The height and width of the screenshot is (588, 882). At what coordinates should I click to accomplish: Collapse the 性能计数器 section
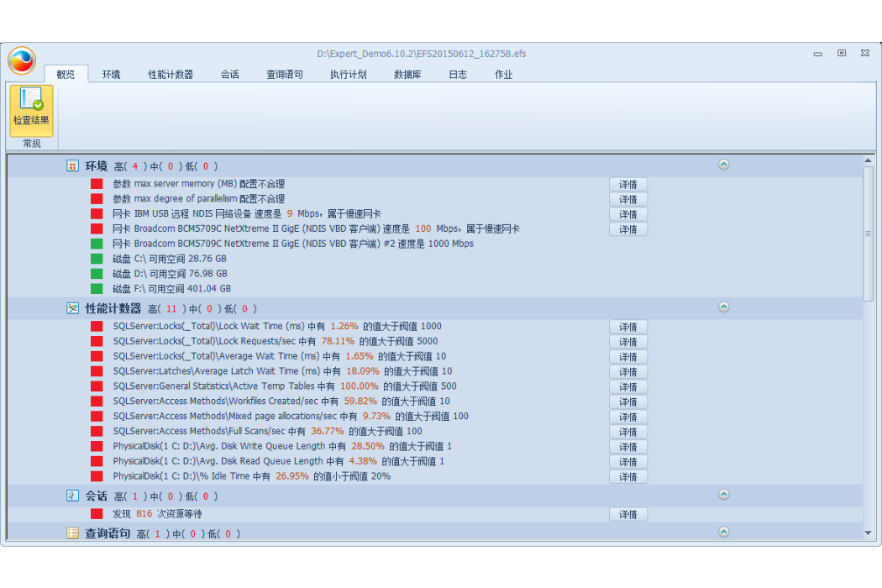(x=724, y=307)
